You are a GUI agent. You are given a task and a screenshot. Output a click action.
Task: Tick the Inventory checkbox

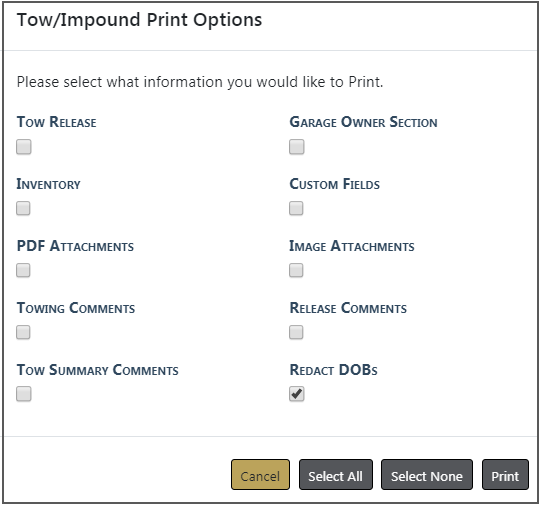click(23, 208)
